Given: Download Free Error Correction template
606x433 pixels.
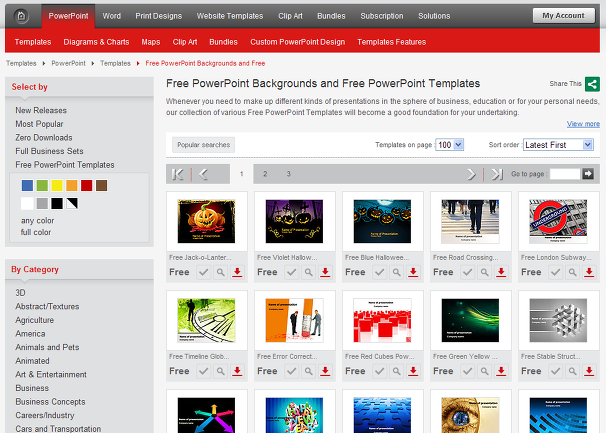Looking at the screenshot, I should pos(325,371).
